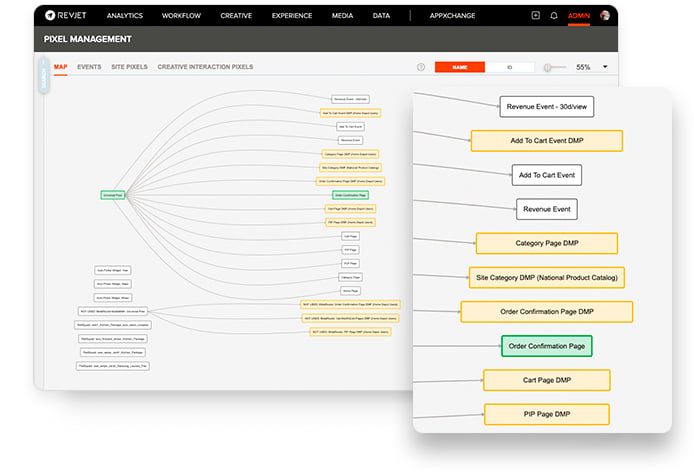Click the help question mark icon
The height and width of the screenshot is (472, 694).
coord(421,67)
